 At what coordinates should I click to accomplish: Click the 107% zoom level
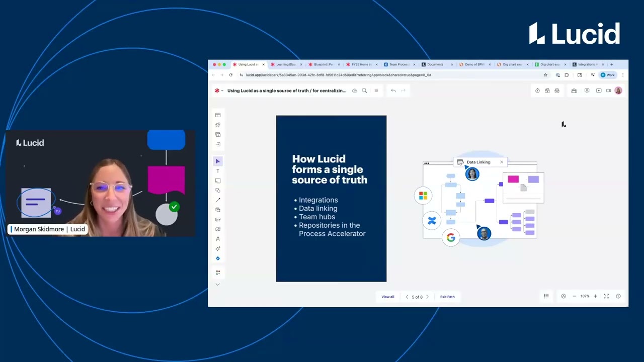click(585, 296)
